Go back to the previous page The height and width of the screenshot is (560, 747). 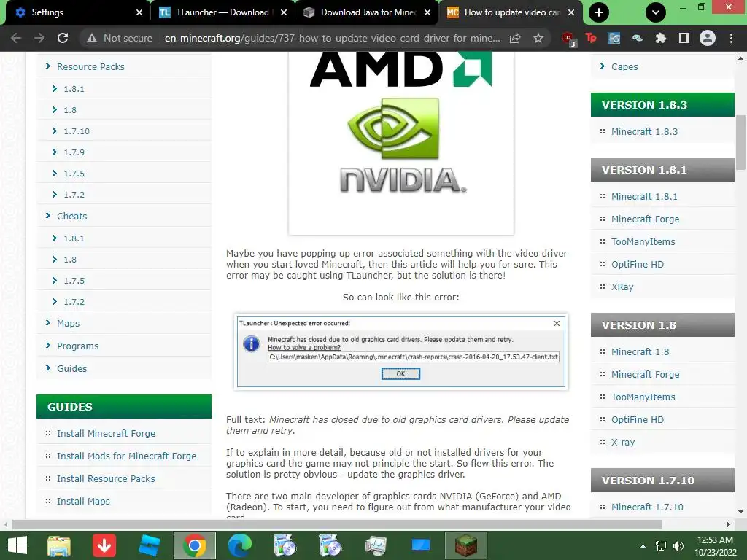tap(16, 38)
